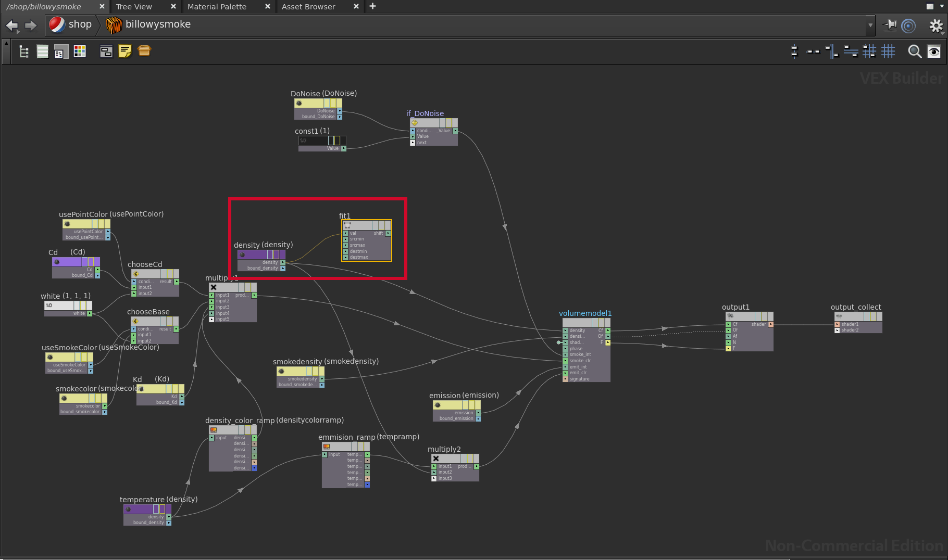Viewport: 948px width, 560px height.
Task: Open the gear settings menu
Action: (x=936, y=26)
